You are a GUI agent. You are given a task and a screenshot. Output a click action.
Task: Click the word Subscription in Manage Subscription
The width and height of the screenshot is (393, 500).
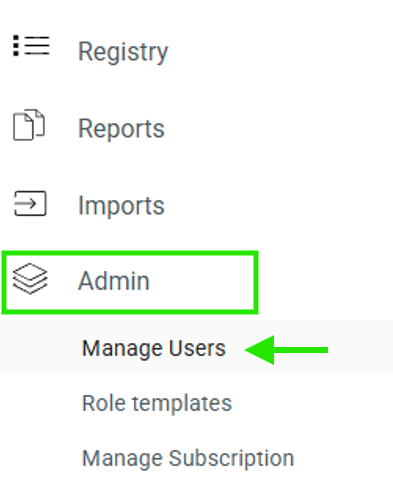click(x=232, y=459)
